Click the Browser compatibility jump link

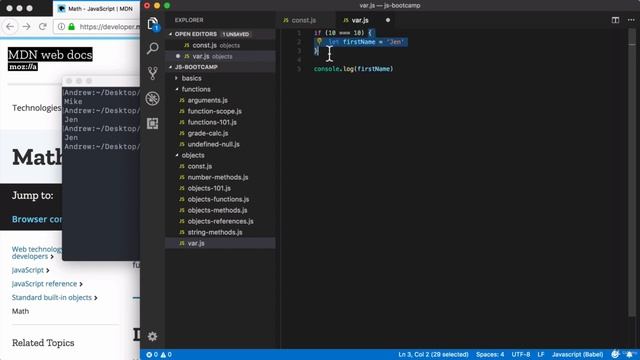click(37, 219)
